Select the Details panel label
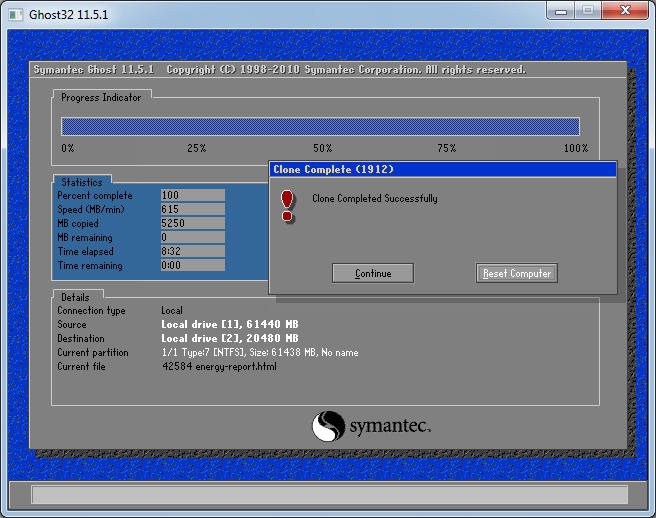The width and height of the screenshot is (656, 518). click(x=75, y=297)
